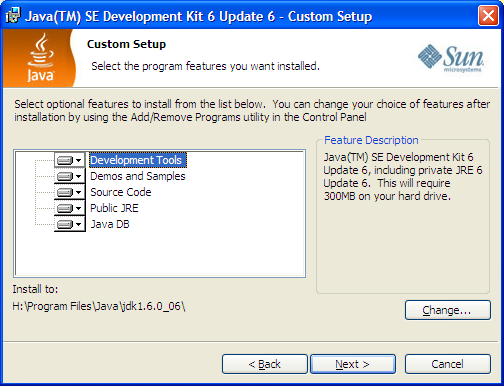504x386 pixels.
Task: Select the Source Code feature label
Action: click(x=121, y=192)
